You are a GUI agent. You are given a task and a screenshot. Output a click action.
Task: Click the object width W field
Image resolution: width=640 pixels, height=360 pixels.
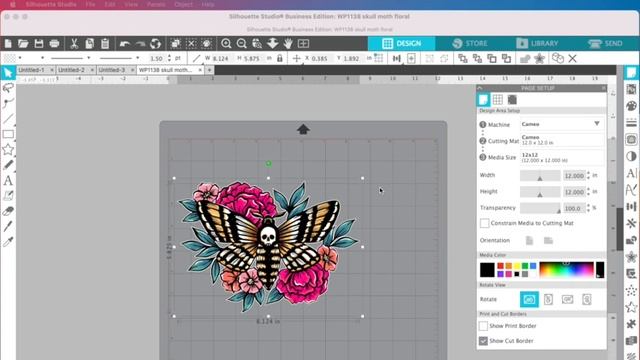coord(220,58)
